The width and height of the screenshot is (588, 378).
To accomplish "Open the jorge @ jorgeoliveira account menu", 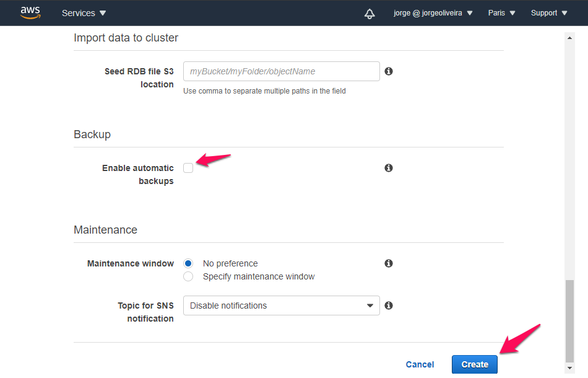I will pos(433,13).
